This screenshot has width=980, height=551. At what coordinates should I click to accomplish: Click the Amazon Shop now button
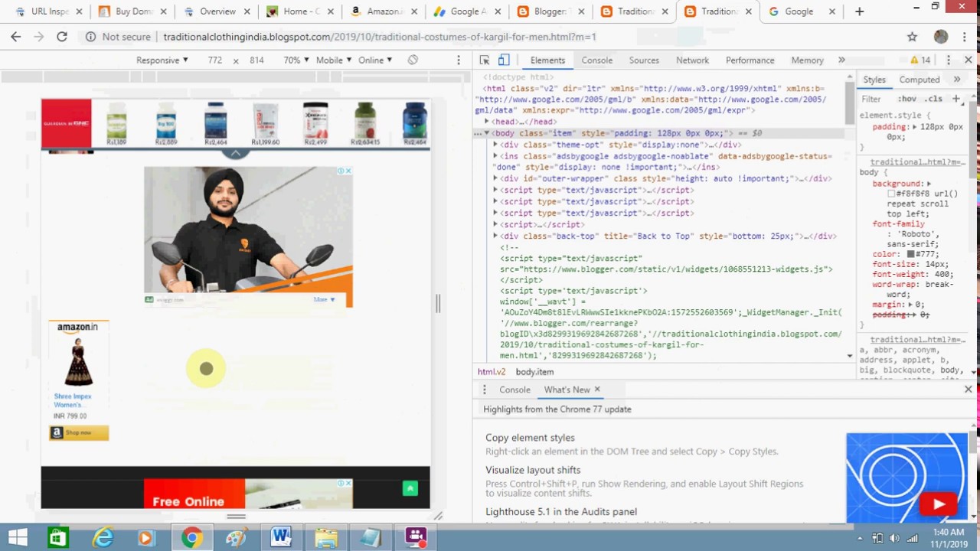[x=79, y=433]
